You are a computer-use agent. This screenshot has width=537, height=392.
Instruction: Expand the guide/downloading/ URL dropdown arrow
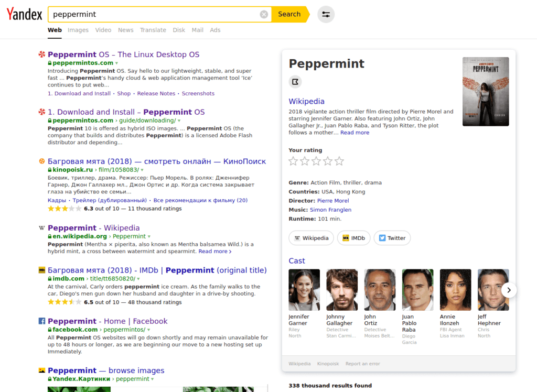(x=179, y=121)
